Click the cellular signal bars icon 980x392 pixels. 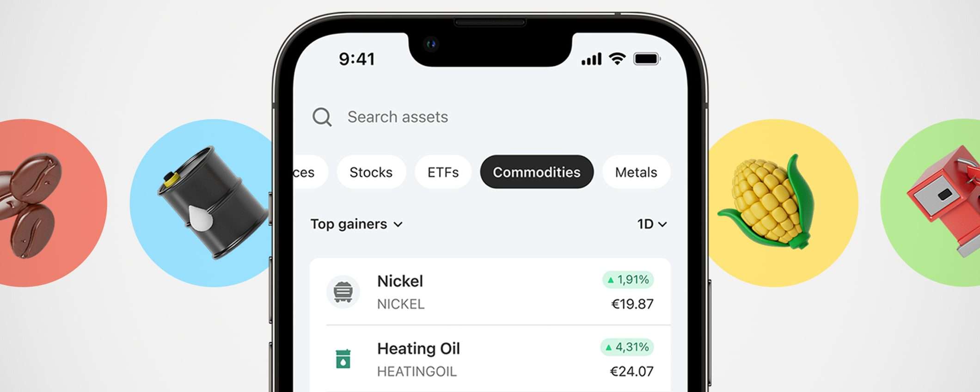click(x=591, y=58)
